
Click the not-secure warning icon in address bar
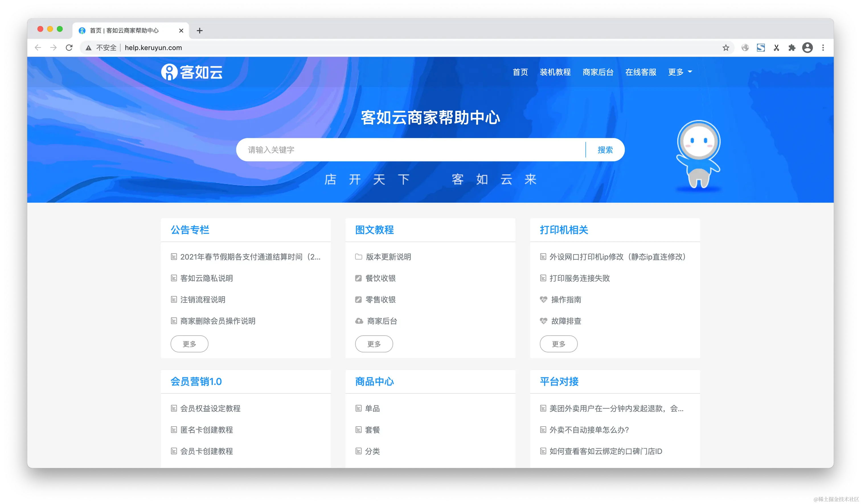coord(89,48)
